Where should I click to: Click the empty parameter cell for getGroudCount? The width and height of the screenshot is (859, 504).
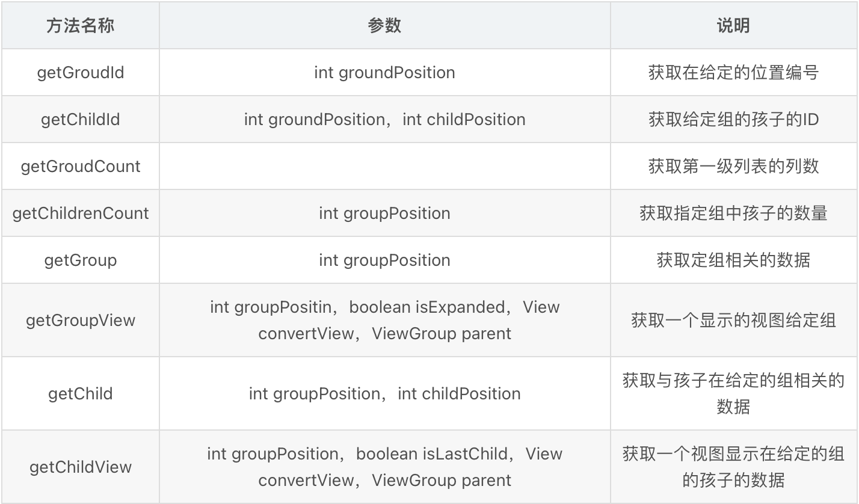tap(384, 167)
